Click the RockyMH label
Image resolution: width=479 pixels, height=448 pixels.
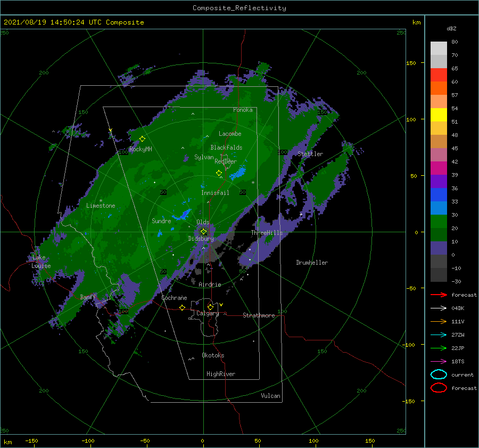[x=141, y=149]
